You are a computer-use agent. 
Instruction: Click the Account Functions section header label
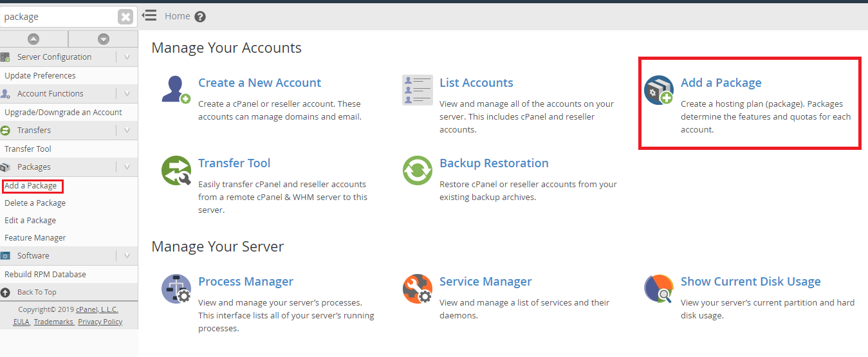tap(50, 94)
